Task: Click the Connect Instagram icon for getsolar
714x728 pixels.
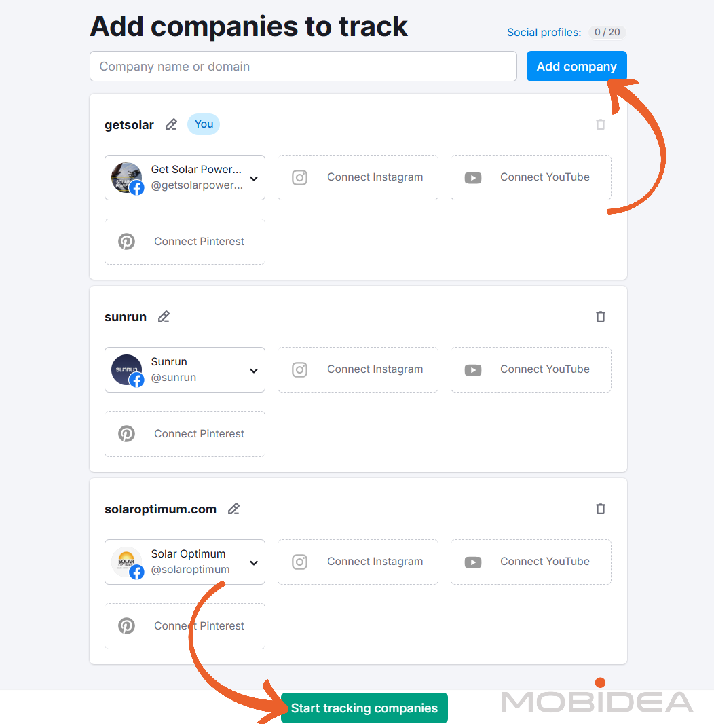Action: pos(299,177)
